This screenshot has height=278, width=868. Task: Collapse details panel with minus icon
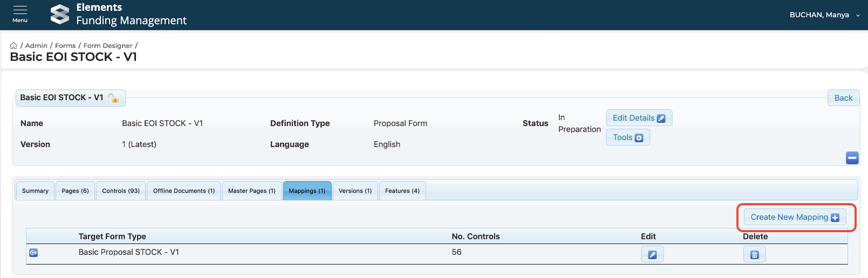point(852,158)
